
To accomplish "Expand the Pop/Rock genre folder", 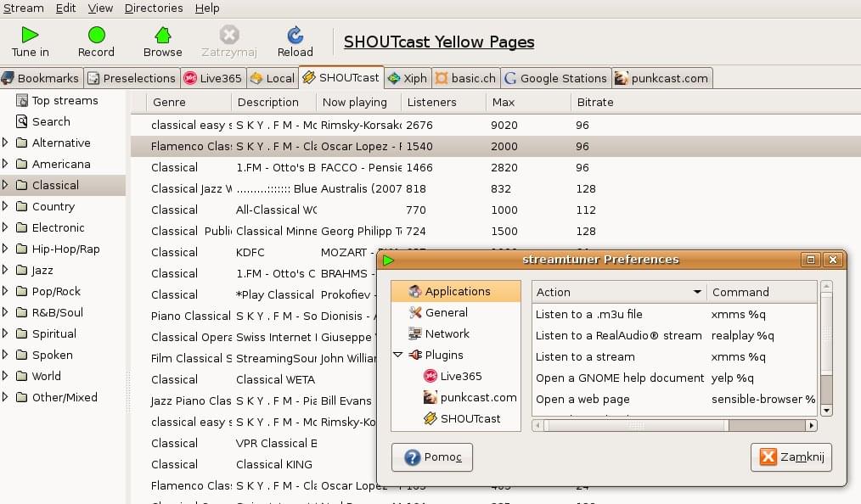I will [5, 291].
